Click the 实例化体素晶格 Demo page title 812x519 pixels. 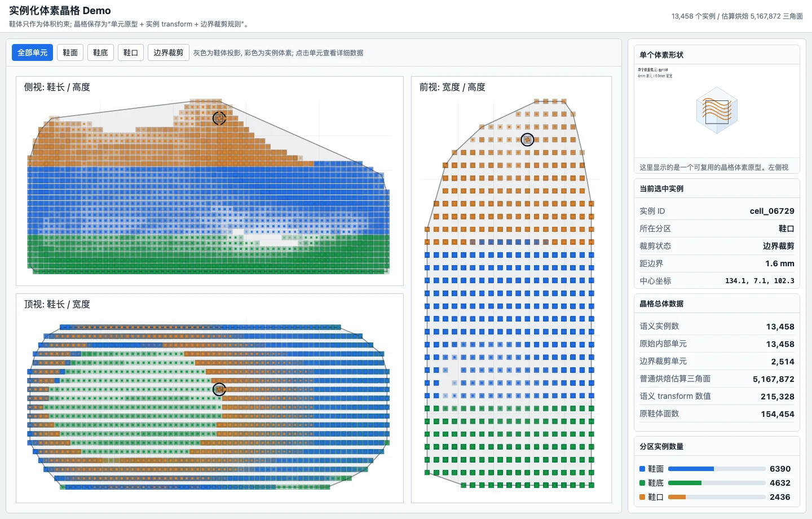click(60, 11)
